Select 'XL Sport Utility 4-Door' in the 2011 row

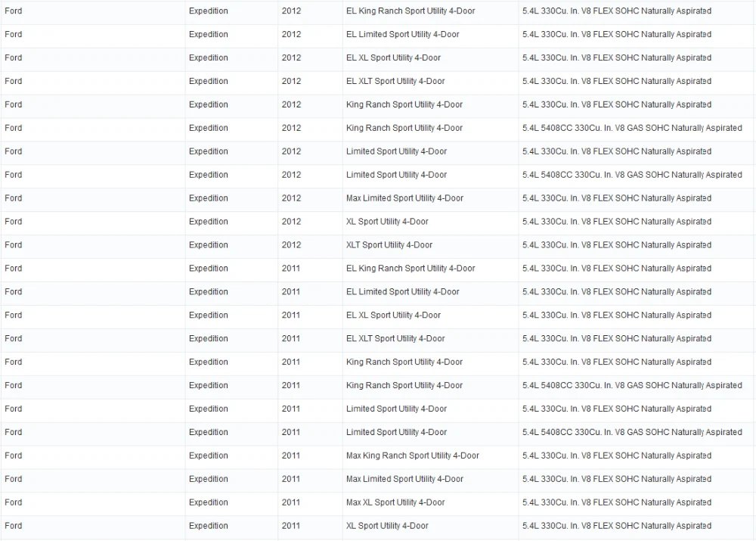(x=387, y=526)
